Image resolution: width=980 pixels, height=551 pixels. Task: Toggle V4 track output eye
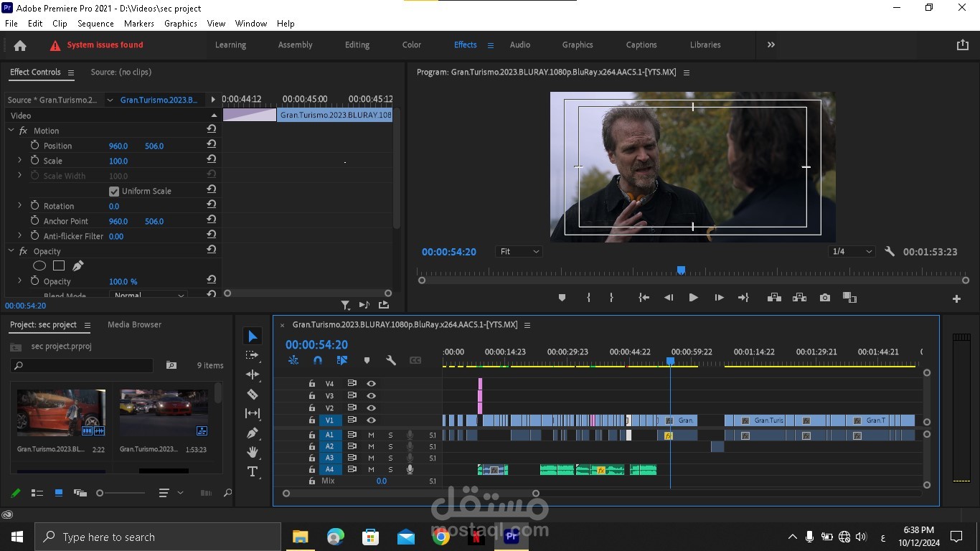click(371, 384)
